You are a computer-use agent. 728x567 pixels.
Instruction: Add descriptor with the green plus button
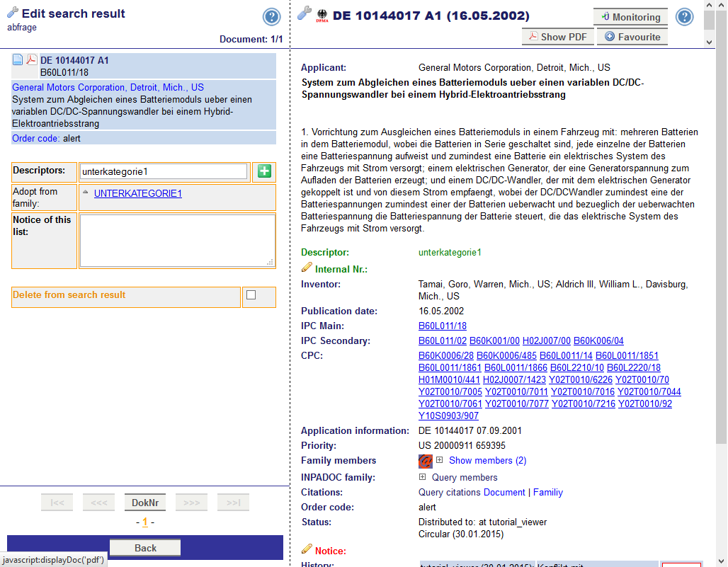264,171
